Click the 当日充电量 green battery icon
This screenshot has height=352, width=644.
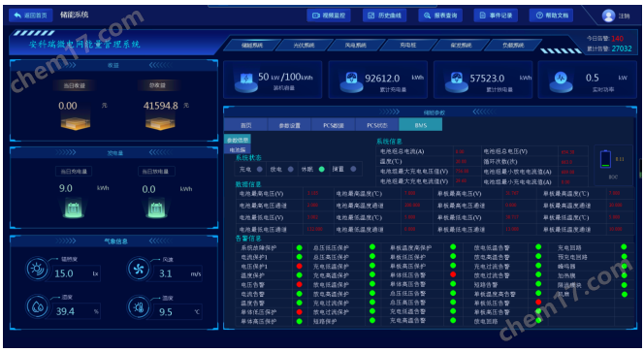point(74,208)
